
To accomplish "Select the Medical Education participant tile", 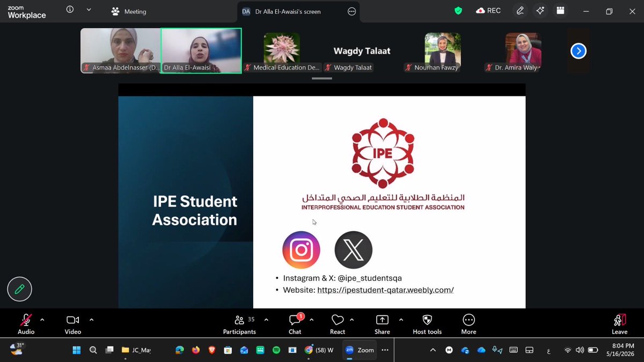I will tap(282, 50).
